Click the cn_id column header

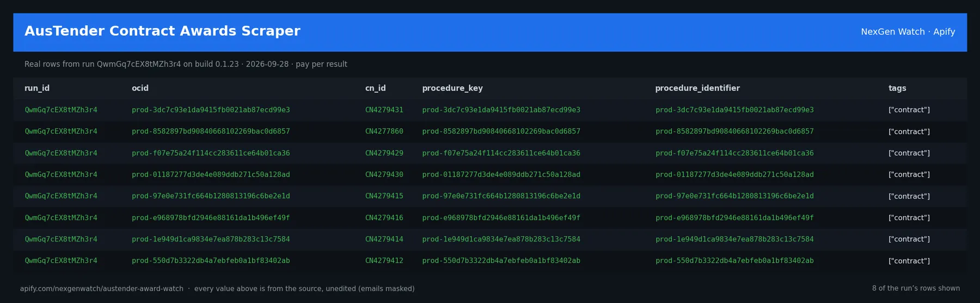pos(375,88)
